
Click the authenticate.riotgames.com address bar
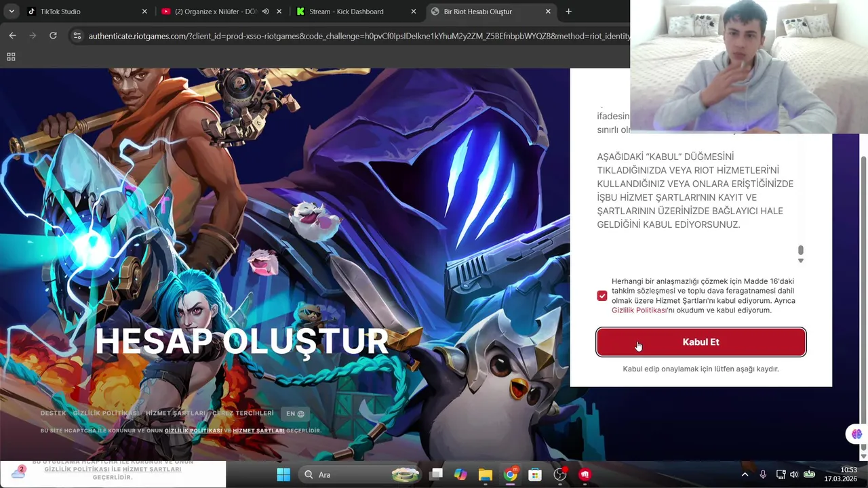(359, 36)
